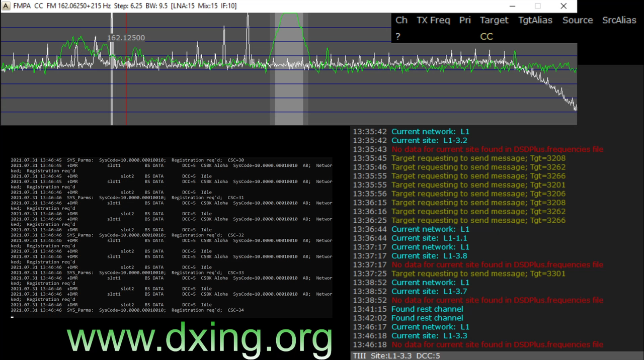The image size is (644, 360).
Task: Click the SrcAlias column header
Action: (619, 20)
